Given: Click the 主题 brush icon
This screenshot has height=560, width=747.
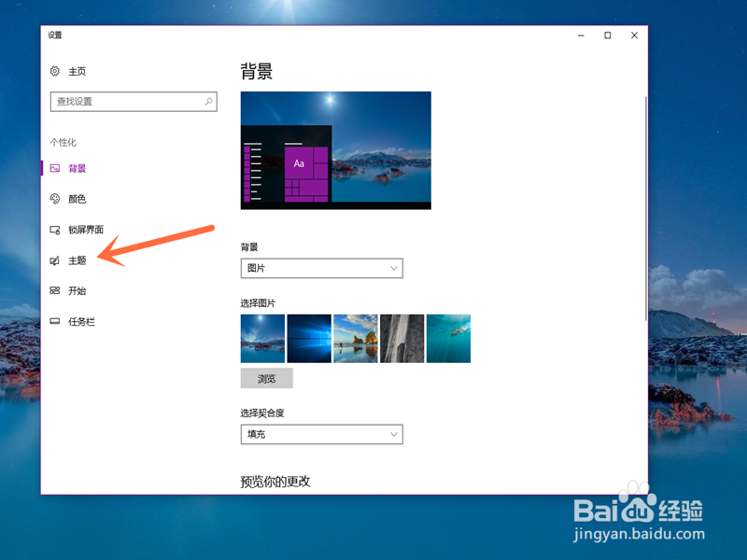Looking at the screenshot, I should [55, 260].
